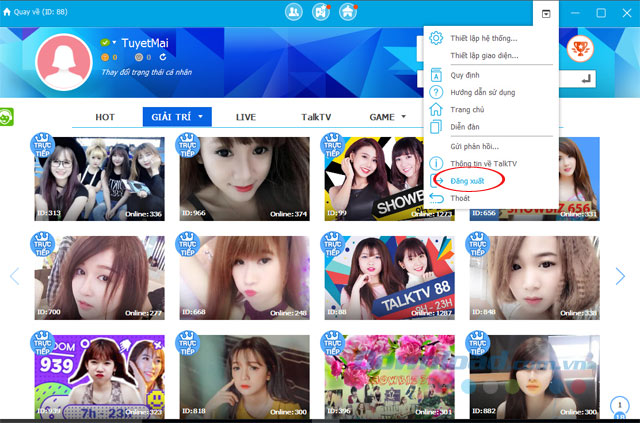Screen dimensions: 640x423
Task: Open the room activity icon with red dot
Action: [321, 12]
